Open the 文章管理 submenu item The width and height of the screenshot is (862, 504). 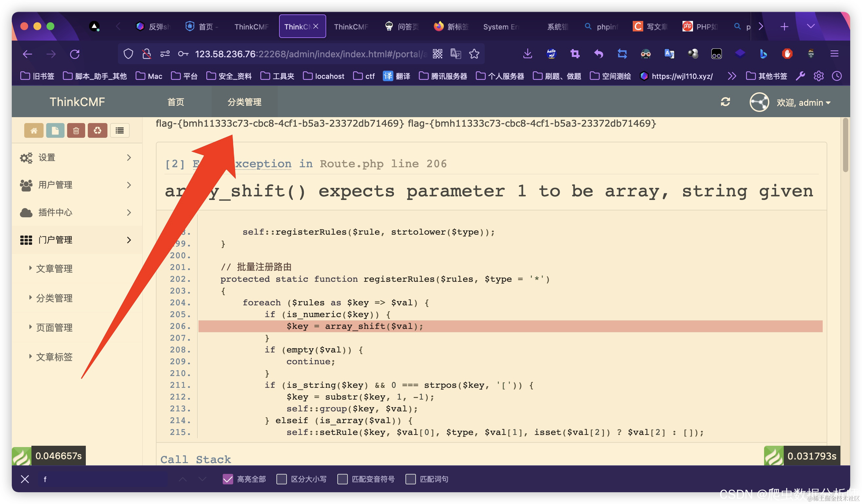54,268
